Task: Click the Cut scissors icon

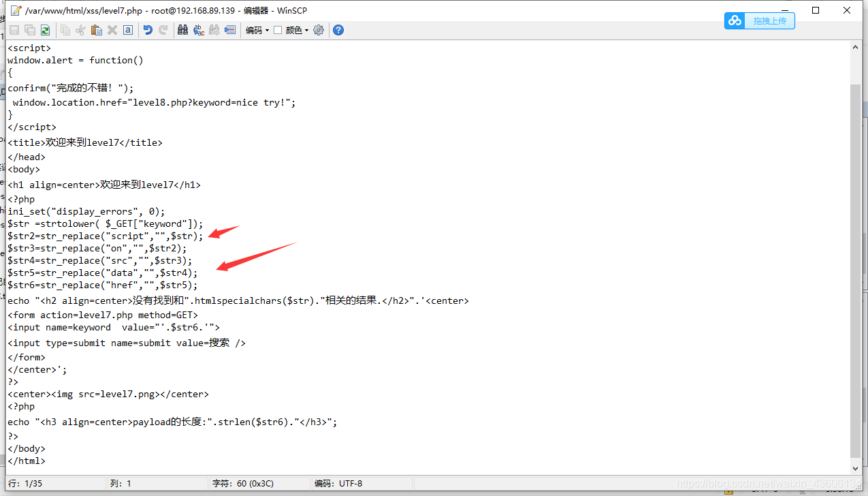Action: 81,30
